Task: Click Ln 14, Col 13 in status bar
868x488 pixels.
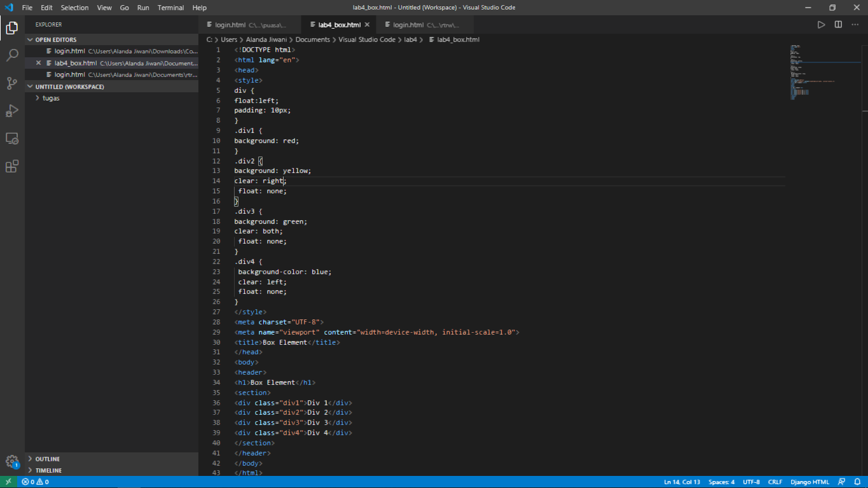Action: pos(682,482)
